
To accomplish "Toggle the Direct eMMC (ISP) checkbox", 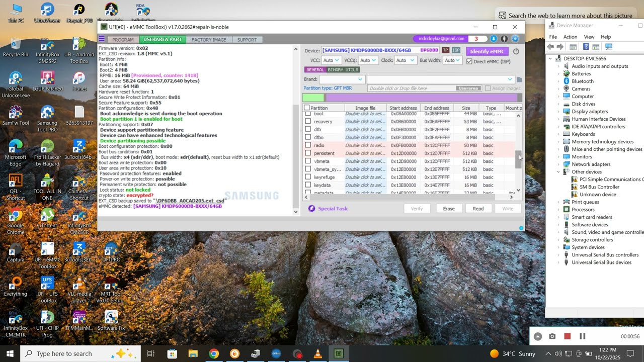I will (469, 61).
